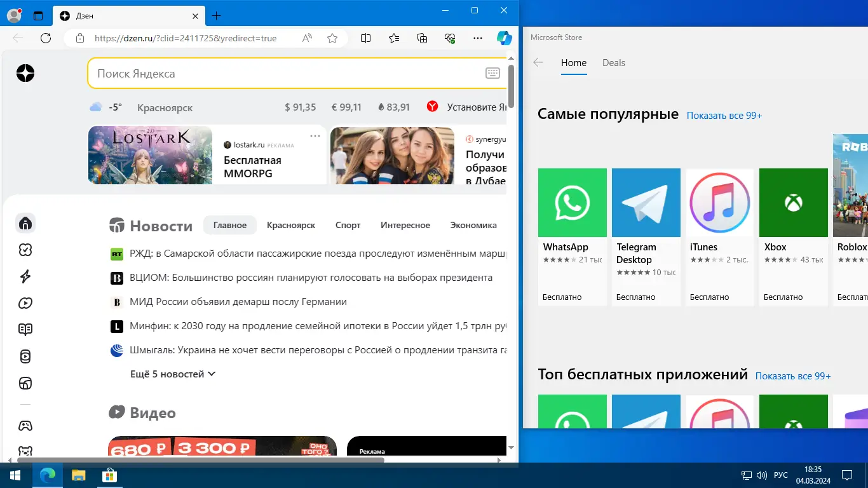Select the 'Спорт' news category

348,225
